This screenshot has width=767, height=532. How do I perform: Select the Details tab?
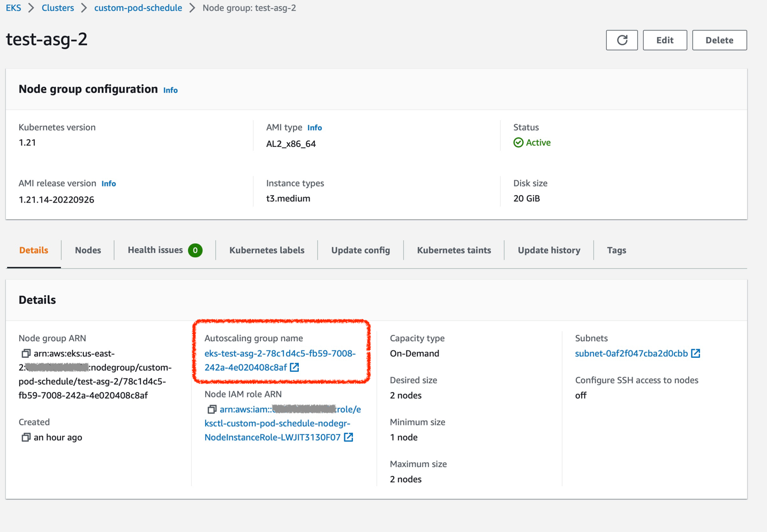point(34,250)
